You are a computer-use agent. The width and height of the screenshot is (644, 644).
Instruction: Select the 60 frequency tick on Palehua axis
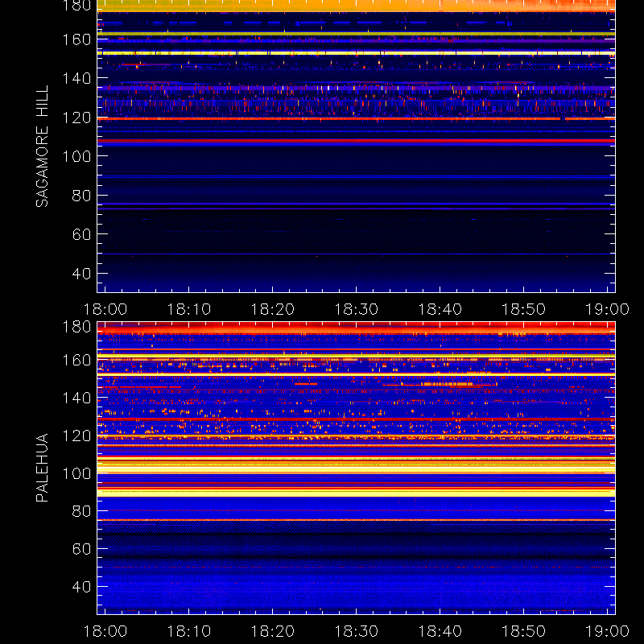click(x=81, y=549)
